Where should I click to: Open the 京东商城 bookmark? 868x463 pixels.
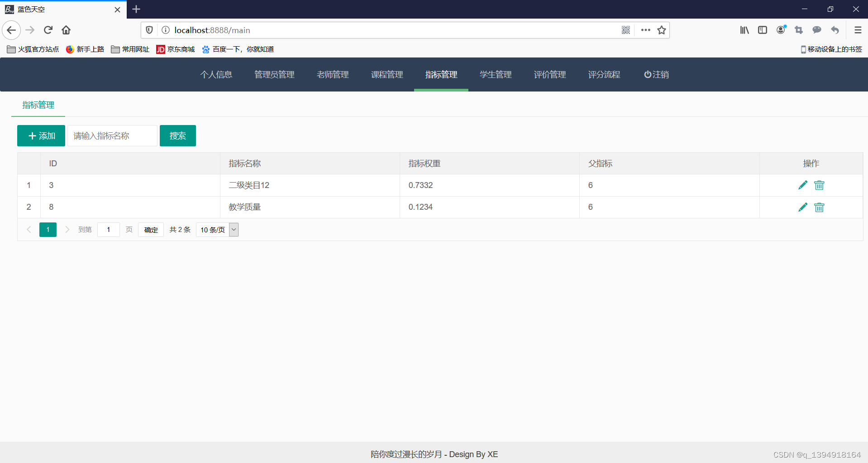pos(176,49)
